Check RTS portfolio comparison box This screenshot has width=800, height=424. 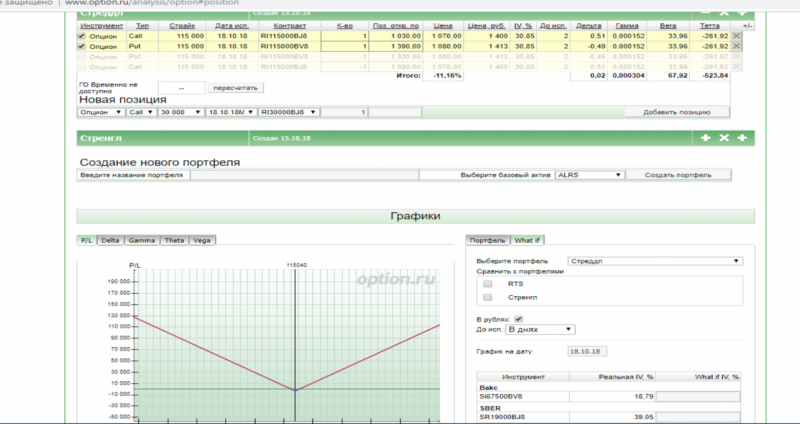tap(488, 284)
